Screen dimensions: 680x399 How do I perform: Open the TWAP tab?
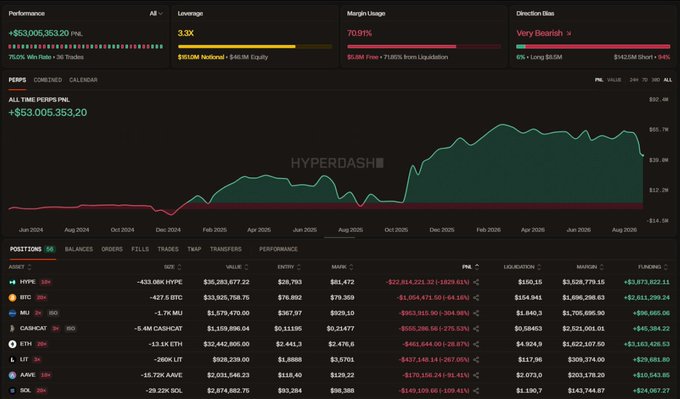click(x=194, y=249)
